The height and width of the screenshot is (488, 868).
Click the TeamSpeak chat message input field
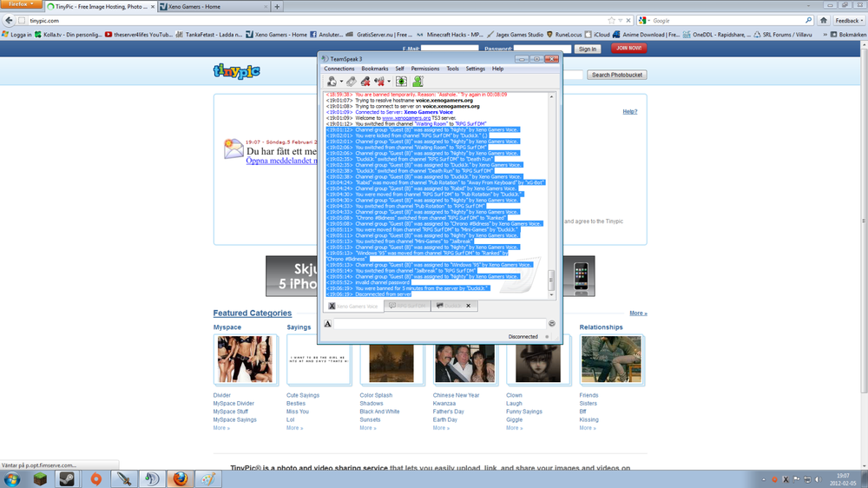tap(439, 324)
